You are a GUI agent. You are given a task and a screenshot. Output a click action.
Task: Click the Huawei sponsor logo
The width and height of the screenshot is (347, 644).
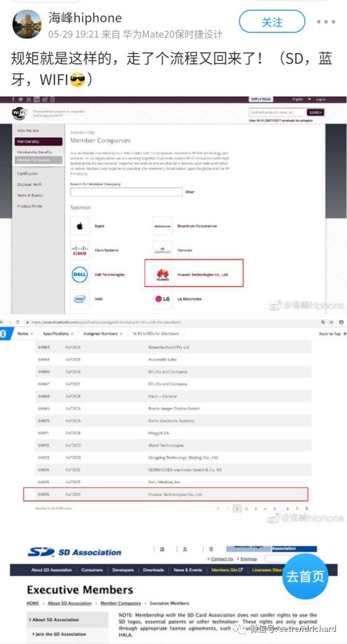pos(163,275)
